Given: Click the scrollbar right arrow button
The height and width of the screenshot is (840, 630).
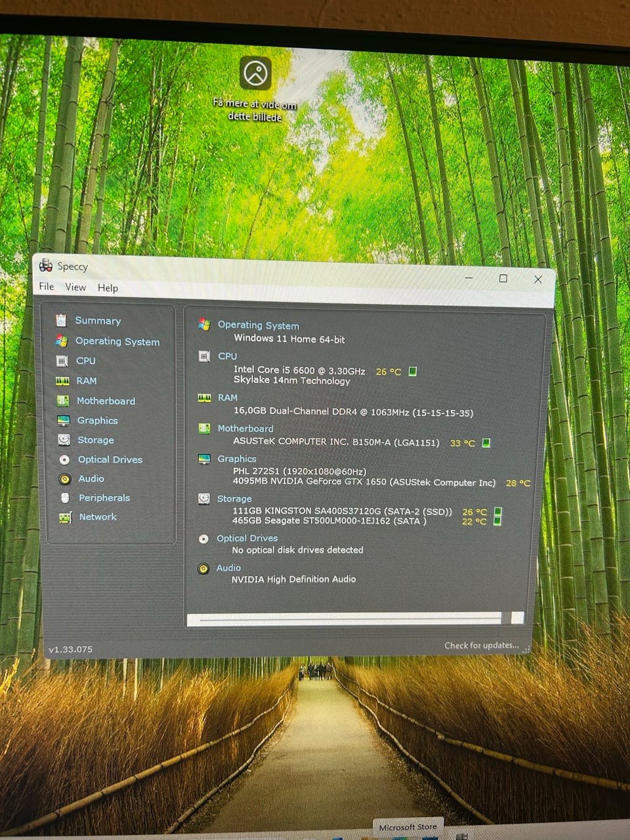Looking at the screenshot, I should (x=517, y=618).
